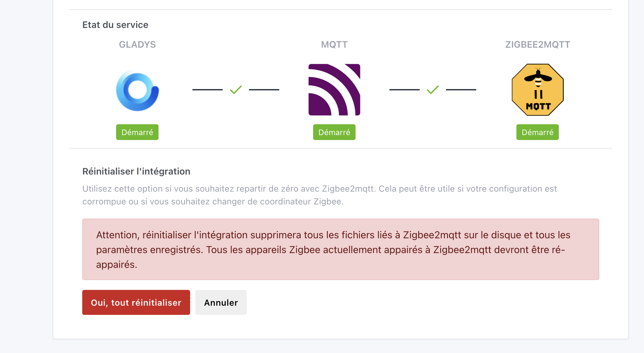
Task: Click the connector line right of MQTT logo
Action: tap(405, 89)
